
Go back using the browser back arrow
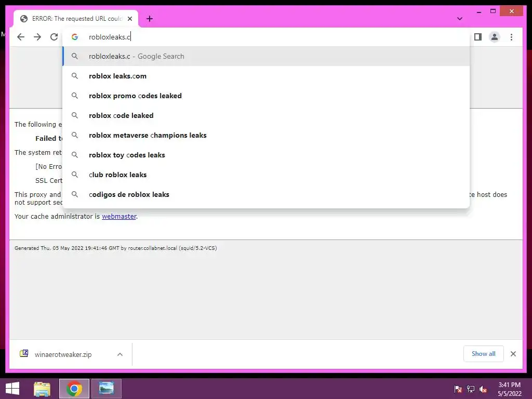[21, 37]
